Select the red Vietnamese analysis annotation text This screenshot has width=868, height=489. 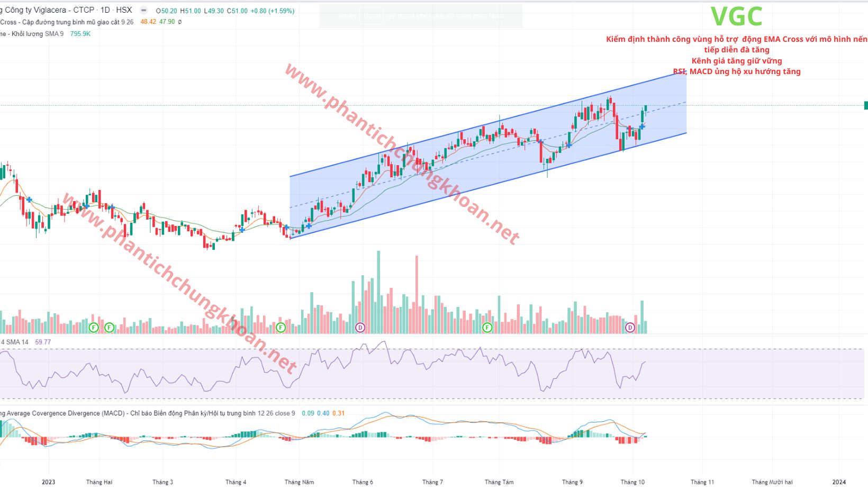coord(737,55)
